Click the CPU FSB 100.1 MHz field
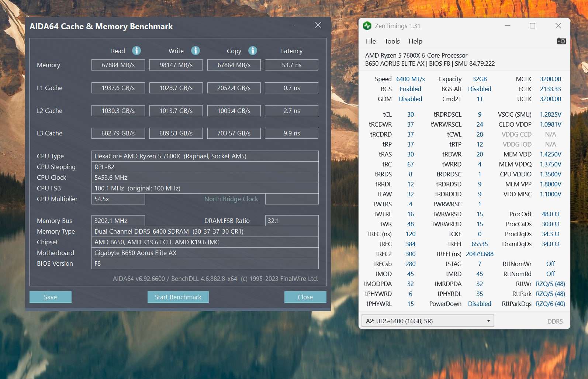This screenshot has width=588, height=379. pos(205,188)
